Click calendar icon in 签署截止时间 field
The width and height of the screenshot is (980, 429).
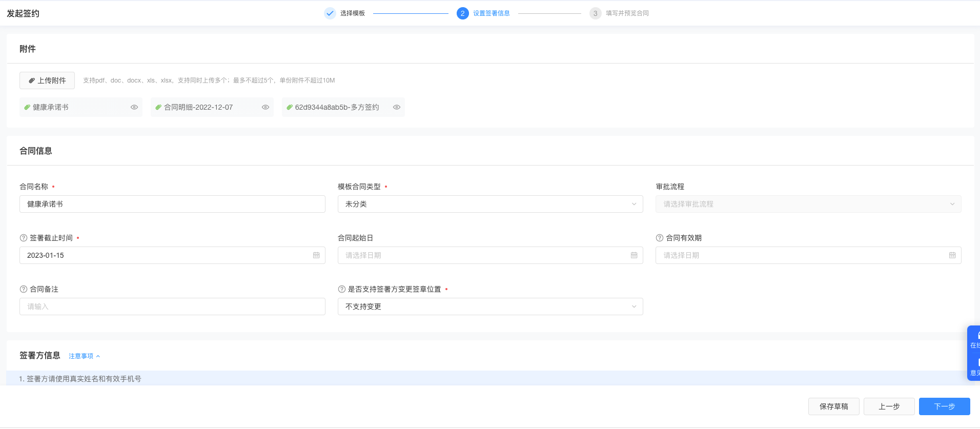[316, 255]
